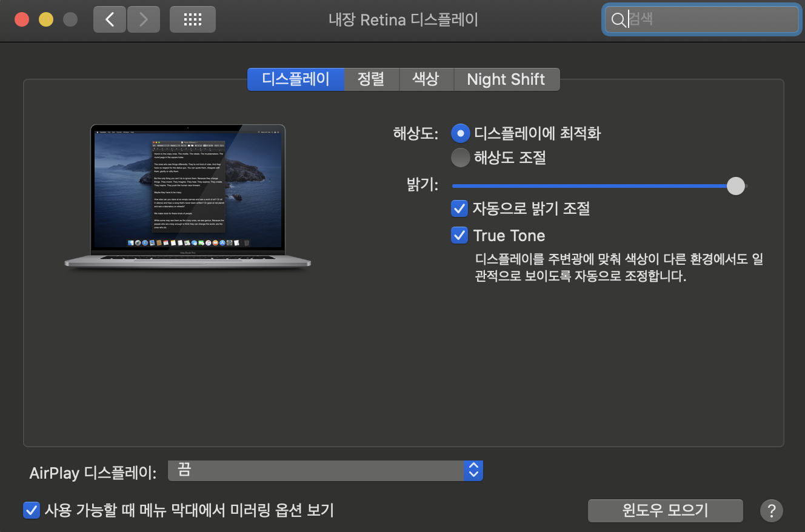Select 디스플레이에 최적화 resolution option

pyautogui.click(x=461, y=133)
